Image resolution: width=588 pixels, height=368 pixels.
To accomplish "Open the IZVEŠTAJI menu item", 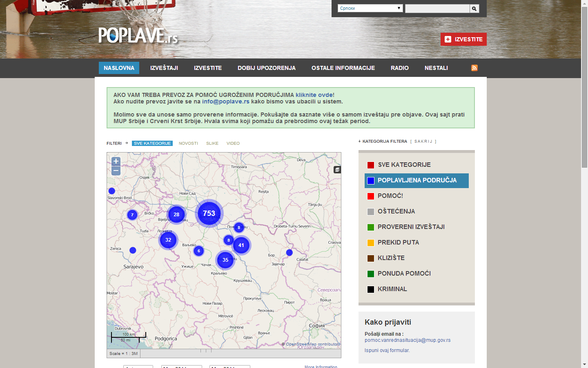I will pyautogui.click(x=164, y=68).
